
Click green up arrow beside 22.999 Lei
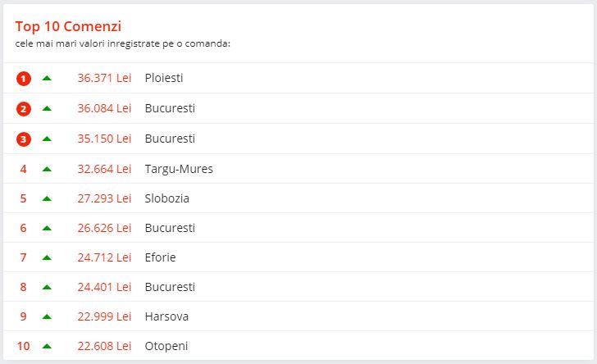pyautogui.click(x=47, y=316)
